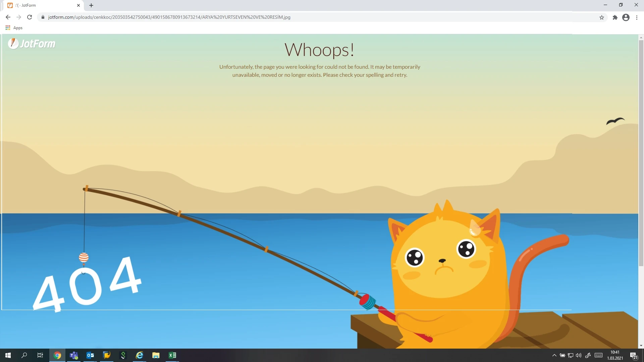The image size is (644, 362).
Task: Reload the current page
Action: pos(30,17)
